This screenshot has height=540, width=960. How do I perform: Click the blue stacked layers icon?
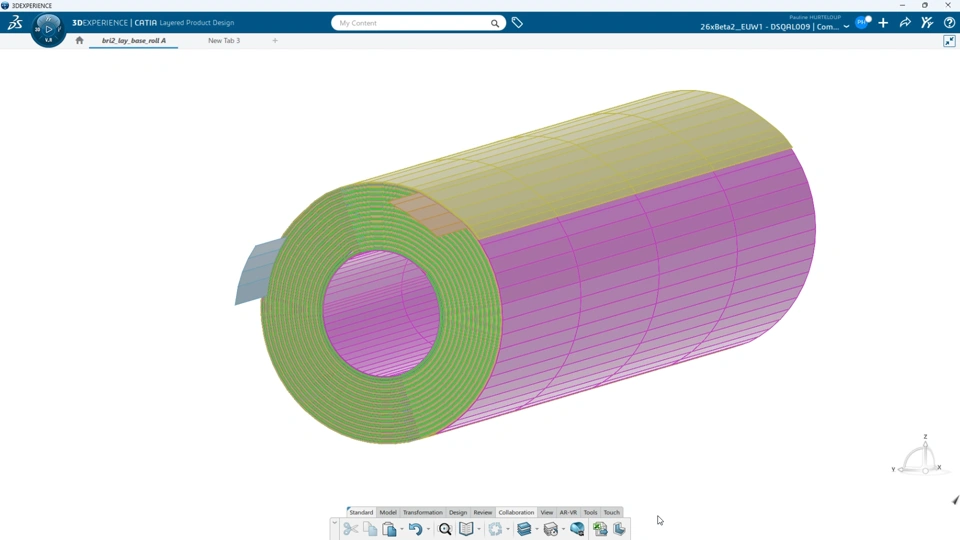tap(524, 529)
